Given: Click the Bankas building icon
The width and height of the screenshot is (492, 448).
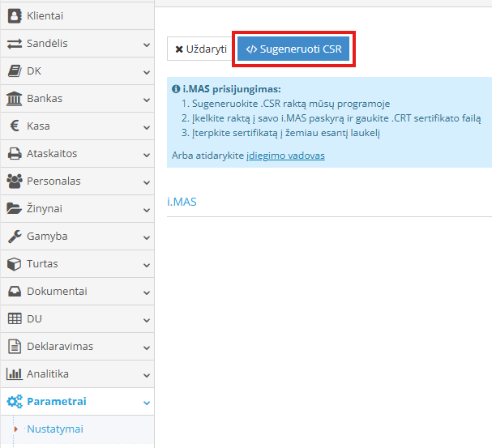Looking at the screenshot, I should coord(14,99).
